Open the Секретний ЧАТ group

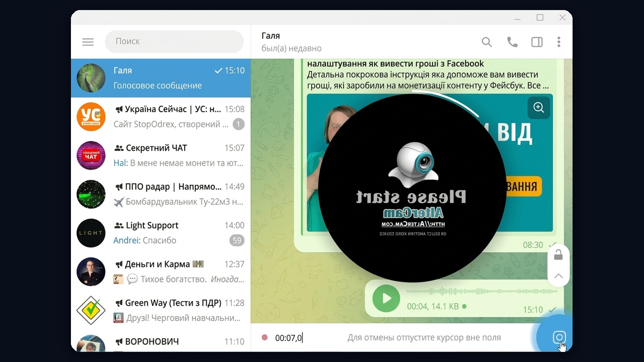point(161,155)
